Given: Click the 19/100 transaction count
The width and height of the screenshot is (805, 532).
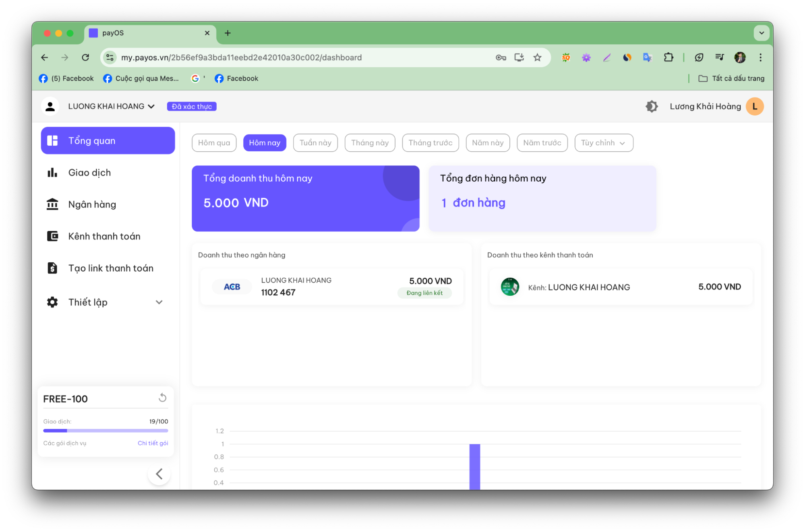Looking at the screenshot, I should (x=159, y=421).
